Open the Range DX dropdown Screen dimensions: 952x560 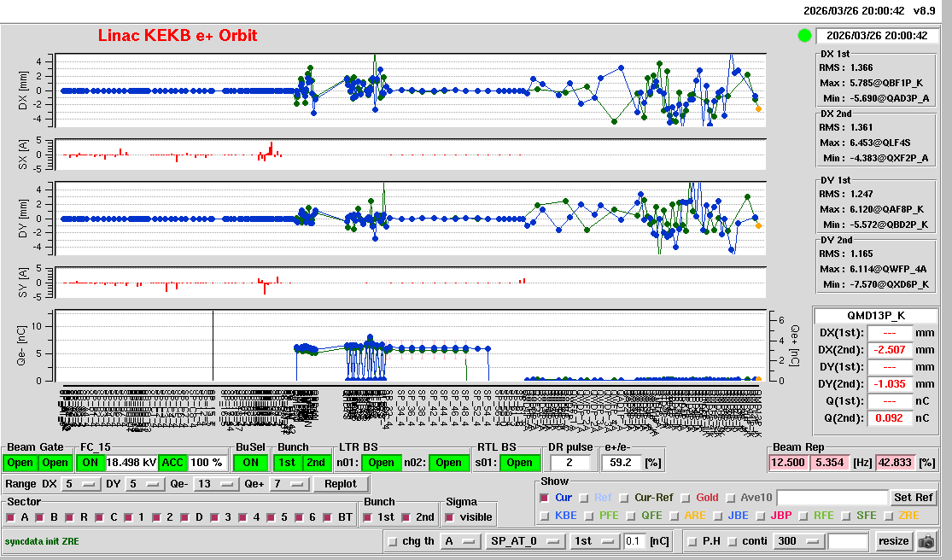[x=79, y=485]
